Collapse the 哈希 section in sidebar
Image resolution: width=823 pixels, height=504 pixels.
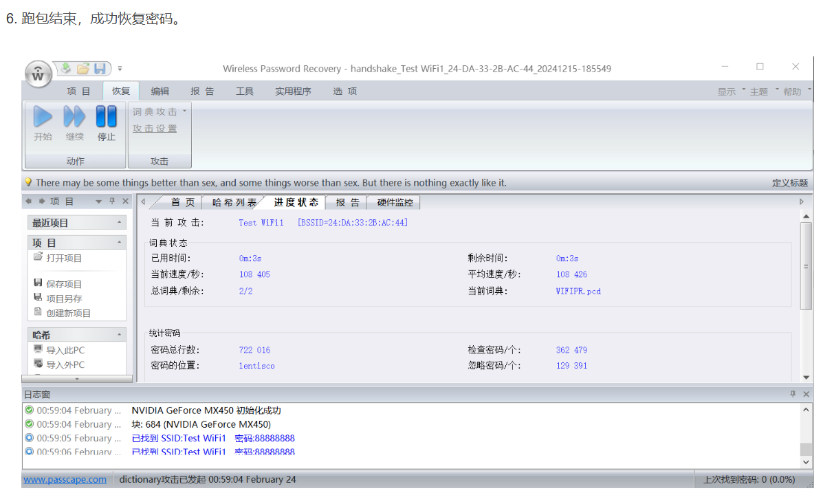click(x=120, y=335)
